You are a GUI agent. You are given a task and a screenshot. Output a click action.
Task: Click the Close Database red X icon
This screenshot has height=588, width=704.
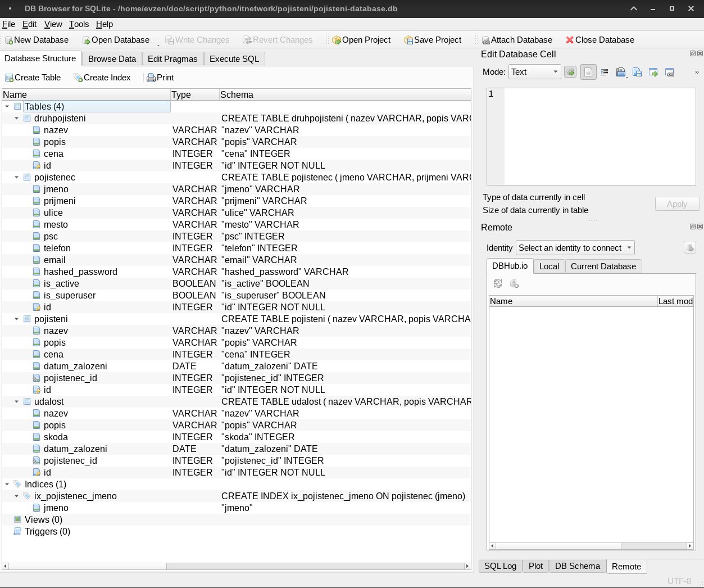(570, 40)
